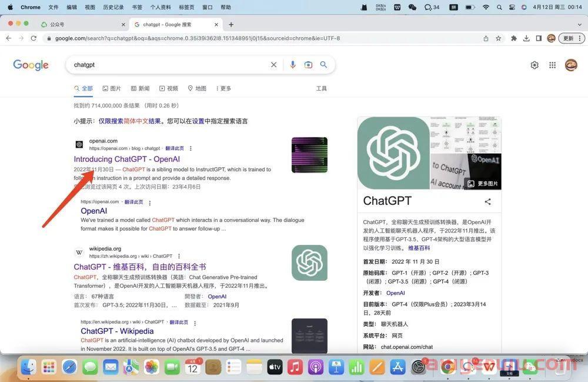Click the 仅限搜索简体中文结果 link
Viewport: 588px width, 382px height.
pos(130,121)
